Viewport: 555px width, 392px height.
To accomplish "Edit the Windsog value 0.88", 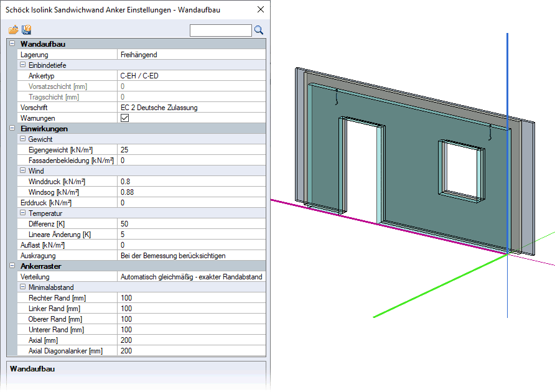I will pyautogui.click(x=192, y=192).
